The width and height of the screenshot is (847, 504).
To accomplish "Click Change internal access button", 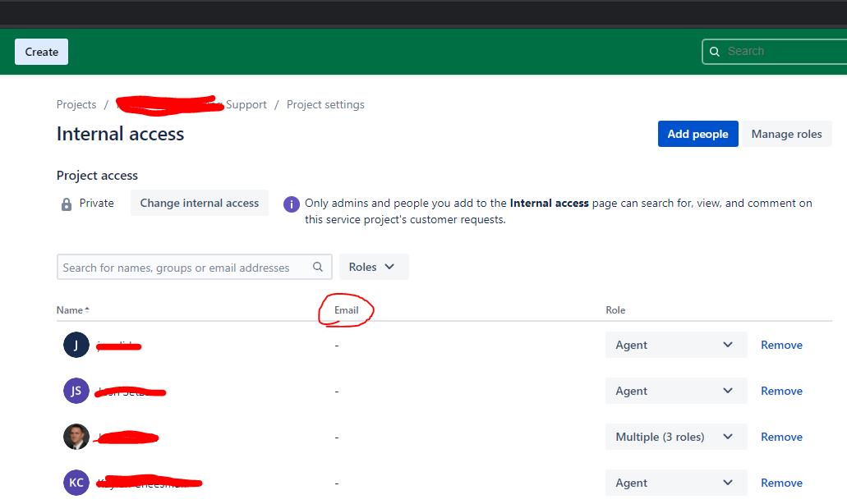I will pos(200,203).
